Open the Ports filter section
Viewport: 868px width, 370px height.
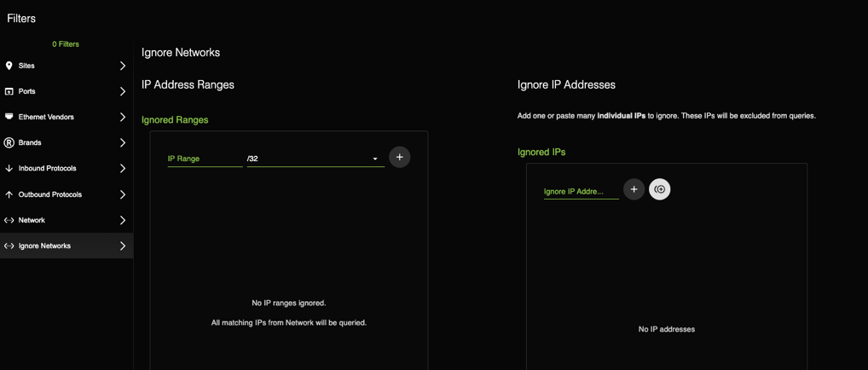67,91
